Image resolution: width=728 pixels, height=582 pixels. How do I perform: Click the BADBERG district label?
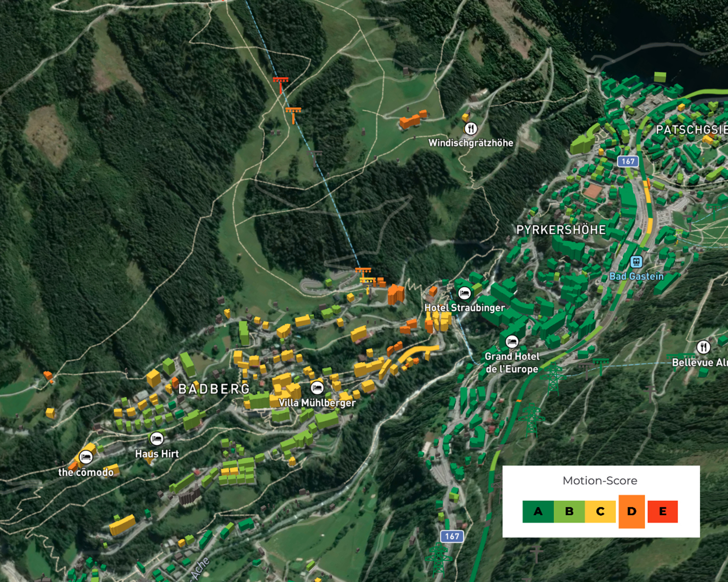coord(214,389)
